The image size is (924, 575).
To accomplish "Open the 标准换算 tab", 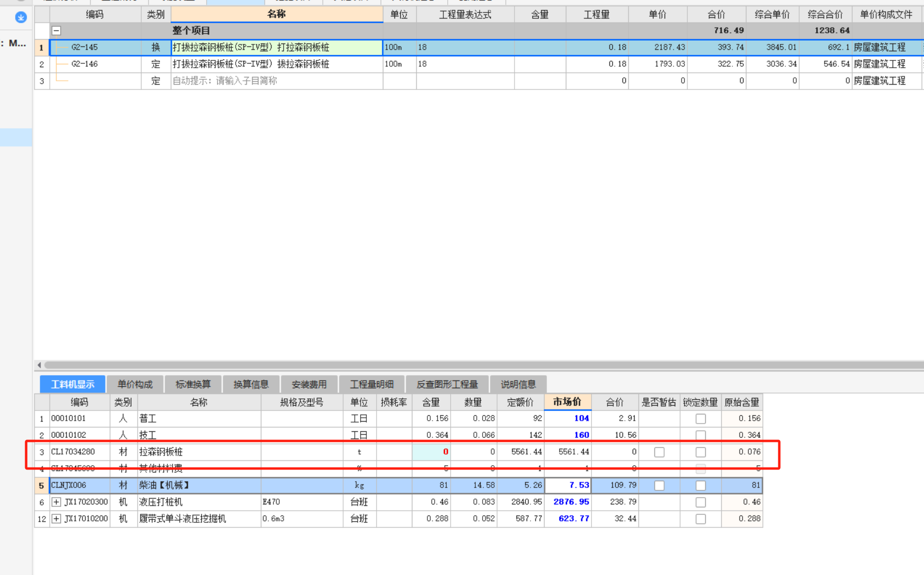I will coord(193,384).
